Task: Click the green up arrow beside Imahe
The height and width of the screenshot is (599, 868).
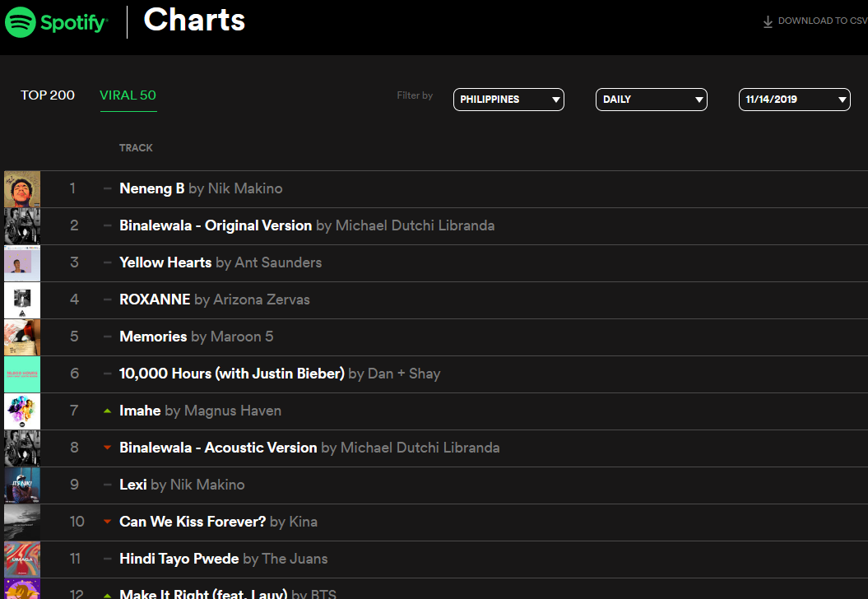Action: point(108,411)
